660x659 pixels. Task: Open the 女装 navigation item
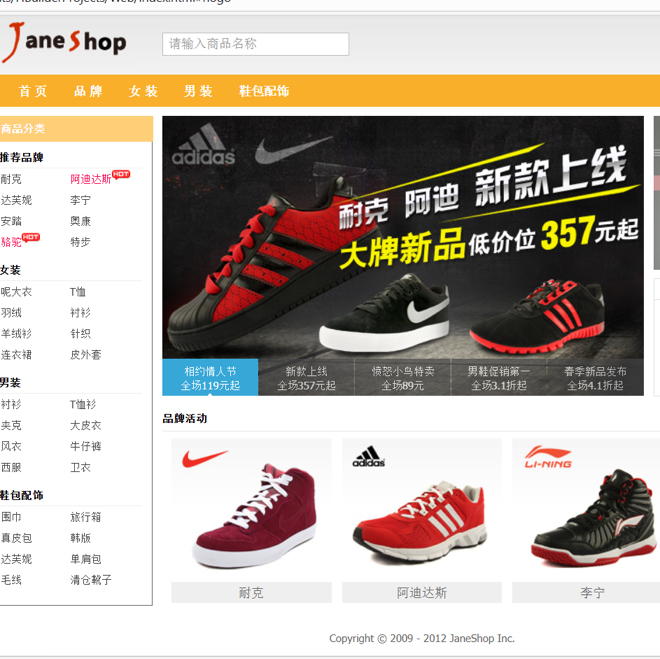[143, 91]
